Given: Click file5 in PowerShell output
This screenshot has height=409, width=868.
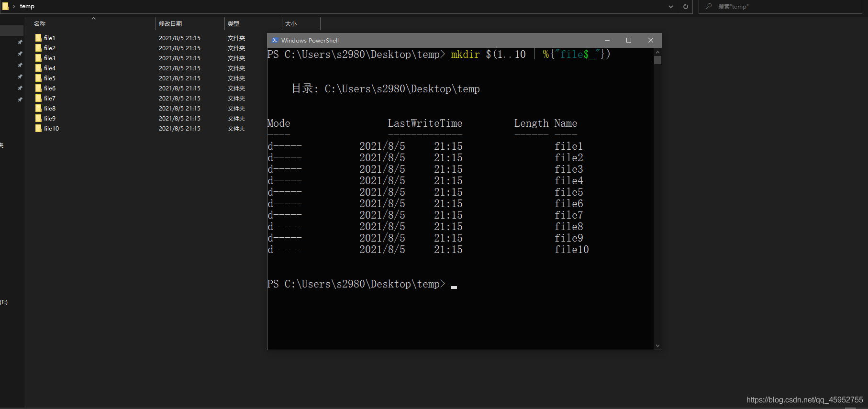Looking at the screenshot, I should pos(569,192).
